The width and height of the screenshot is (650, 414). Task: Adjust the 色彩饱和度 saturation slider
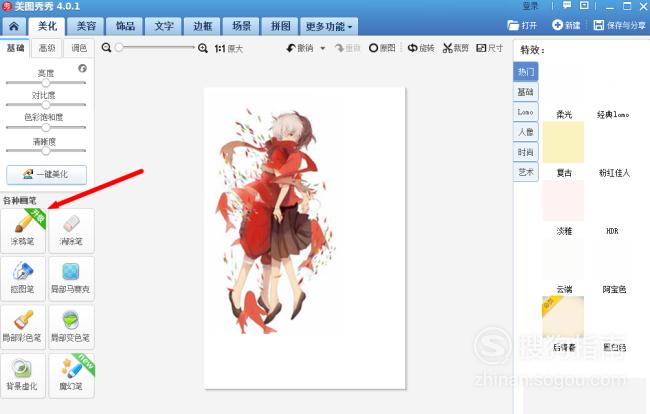(x=46, y=127)
